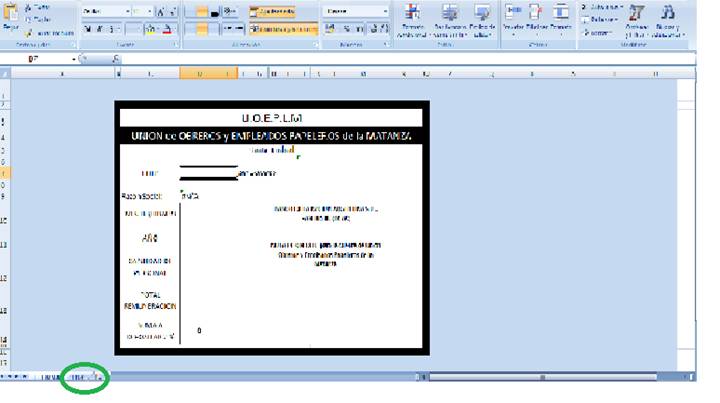Select the first sheet tab at bottom
The image size is (720, 403).
50,378
